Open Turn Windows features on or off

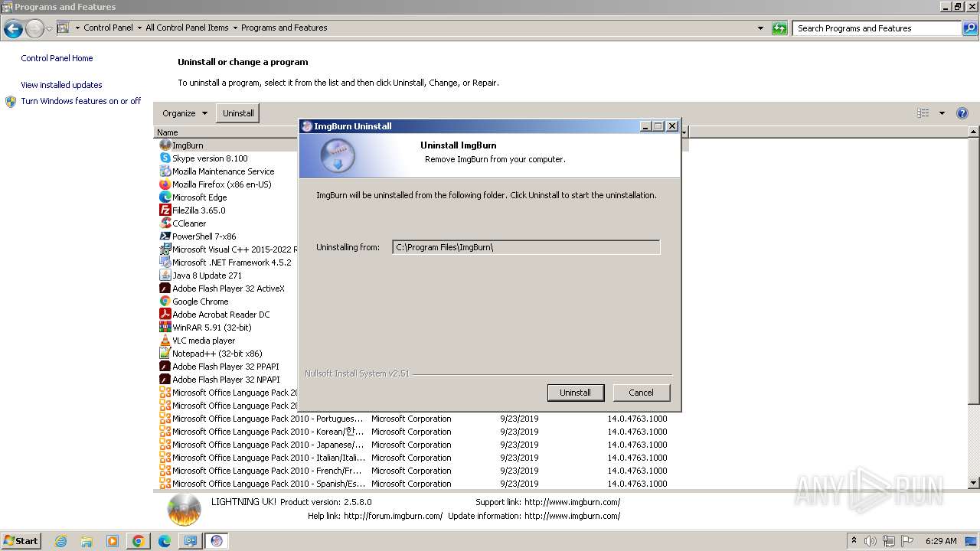(80, 101)
